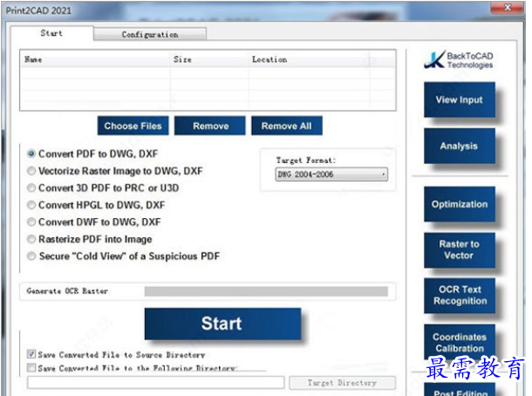The height and width of the screenshot is (396, 532).
Task: Open the Raster to Vector tool
Action: click(x=460, y=250)
